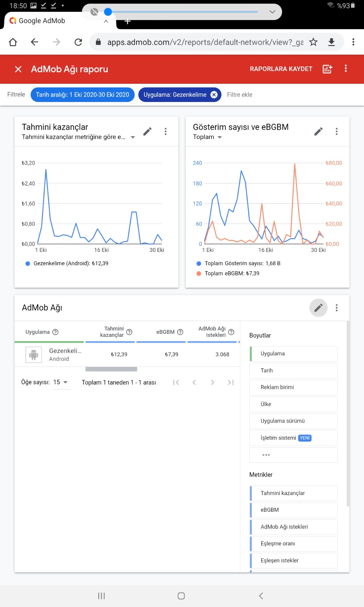Close the Google AdMob tab
The image size is (364, 607).
[x=106, y=21]
